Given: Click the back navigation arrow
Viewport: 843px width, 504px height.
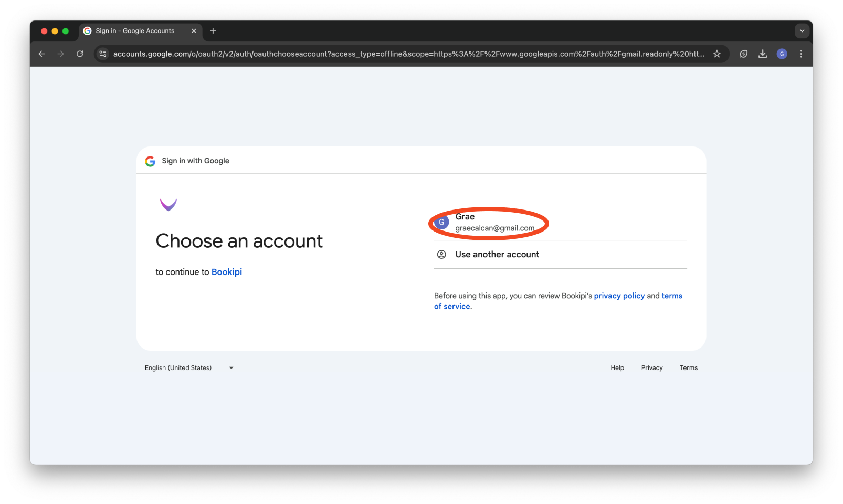Looking at the screenshot, I should point(41,54).
